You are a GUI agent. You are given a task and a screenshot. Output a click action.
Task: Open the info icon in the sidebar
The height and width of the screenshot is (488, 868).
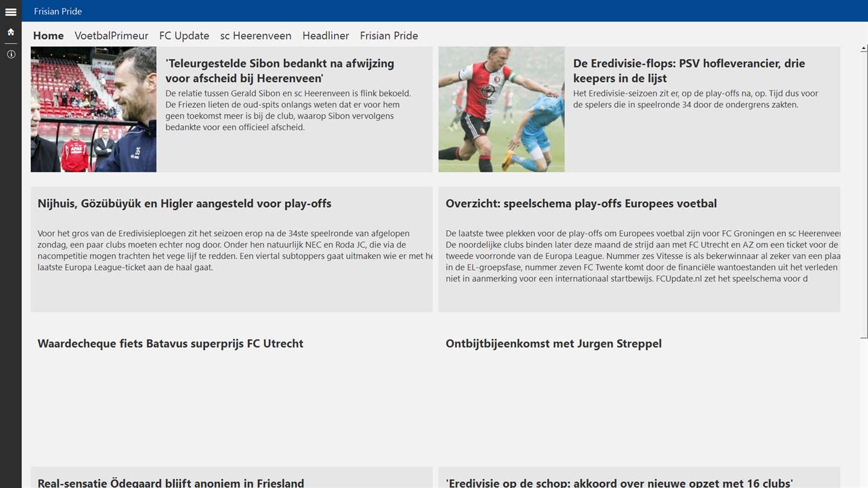click(x=10, y=54)
